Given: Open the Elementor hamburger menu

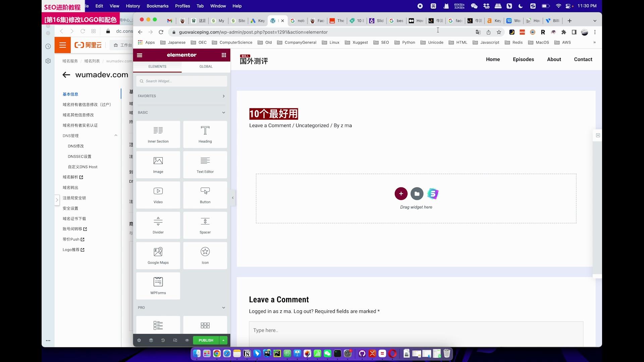Looking at the screenshot, I should click(140, 55).
